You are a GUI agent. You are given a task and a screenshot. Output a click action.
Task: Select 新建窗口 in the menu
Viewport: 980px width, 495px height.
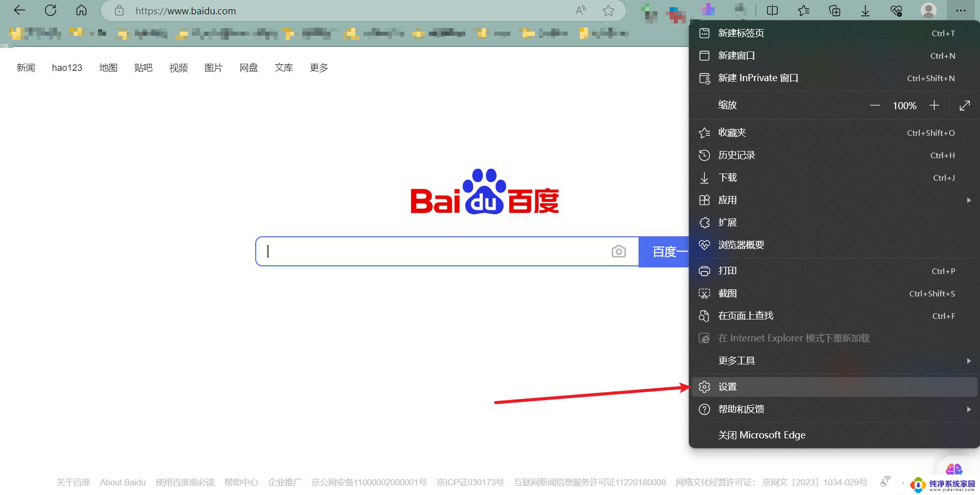[x=834, y=56]
